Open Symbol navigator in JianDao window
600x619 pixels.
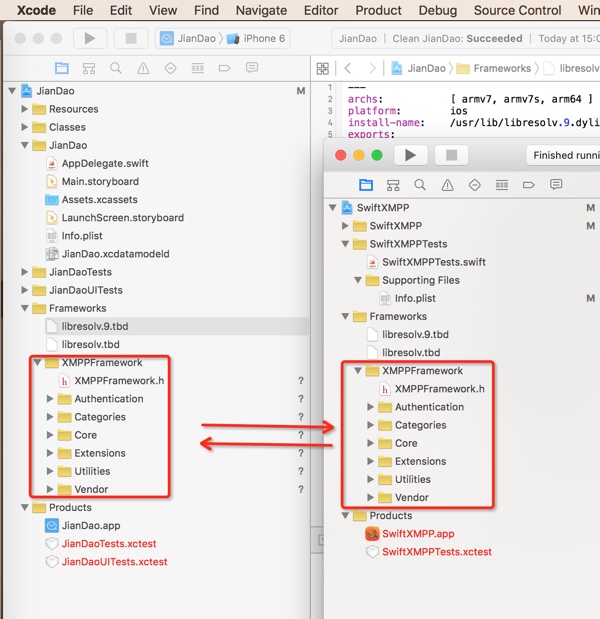click(x=89, y=68)
